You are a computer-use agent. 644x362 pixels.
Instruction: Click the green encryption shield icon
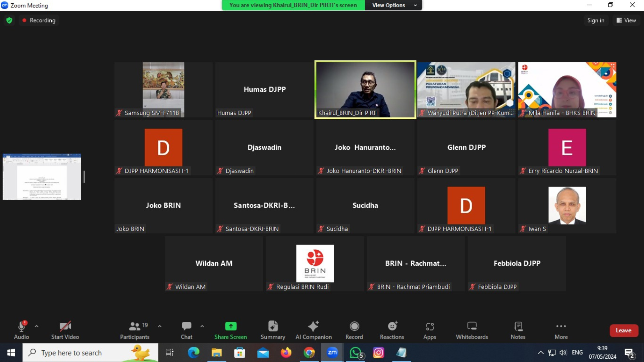coord(9,20)
